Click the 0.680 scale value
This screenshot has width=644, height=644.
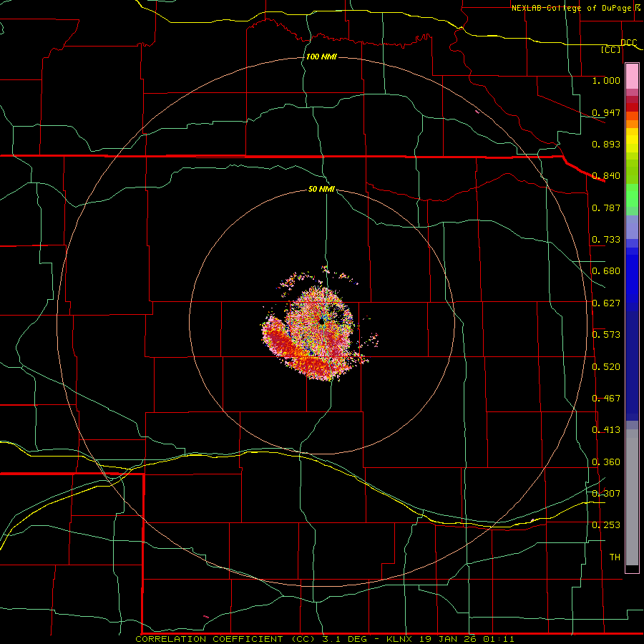point(606,270)
